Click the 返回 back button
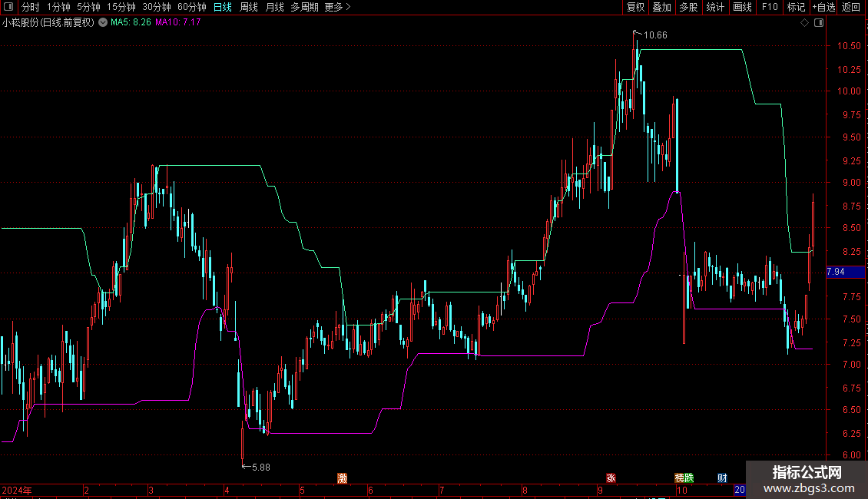Viewport: 868px width, 499px height. (x=851, y=7)
